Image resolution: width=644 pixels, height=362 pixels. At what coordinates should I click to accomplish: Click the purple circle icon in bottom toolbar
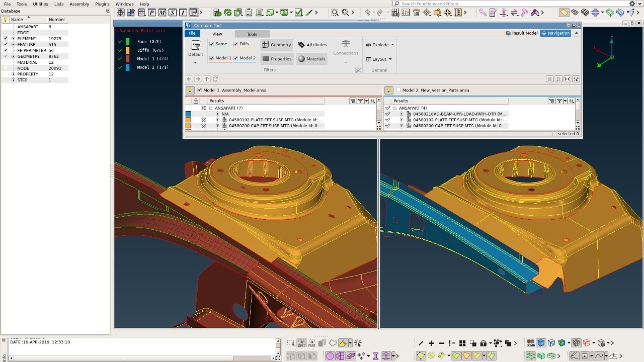pos(330,356)
